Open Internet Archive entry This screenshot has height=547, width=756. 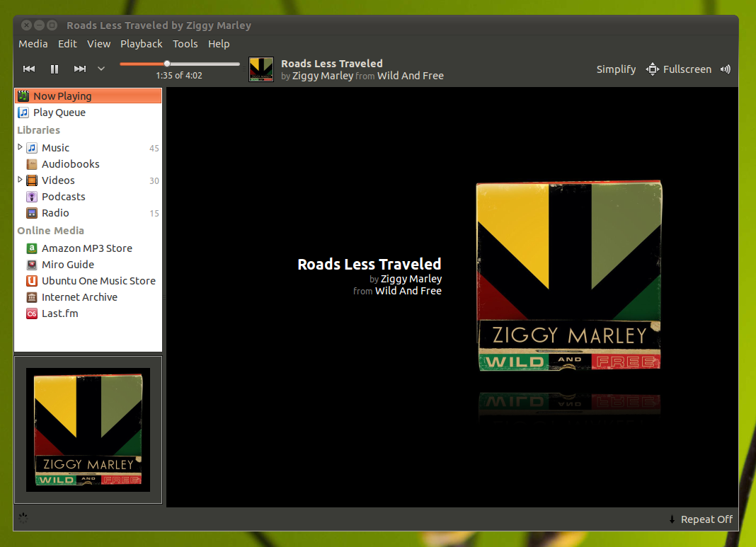pyautogui.click(x=79, y=297)
